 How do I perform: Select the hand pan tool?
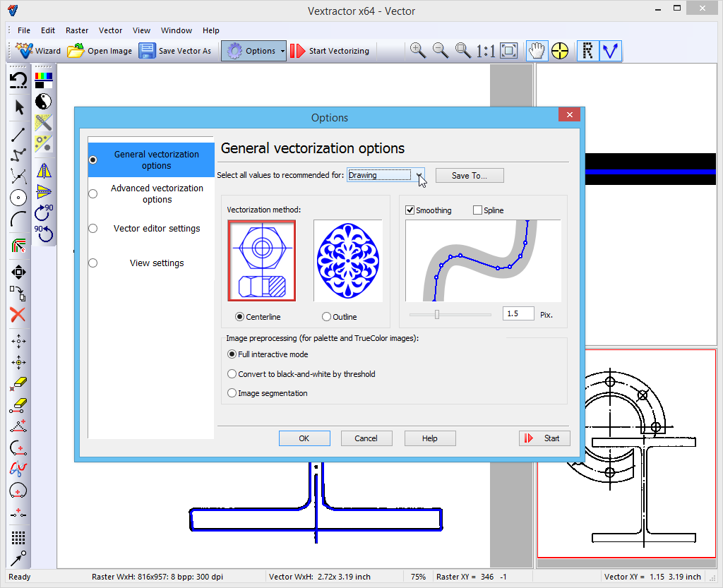pyautogui.click(x=537, y=51)
